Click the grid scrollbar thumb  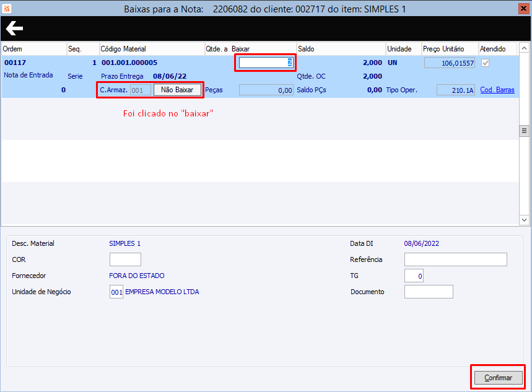click(x=524, y=131)
